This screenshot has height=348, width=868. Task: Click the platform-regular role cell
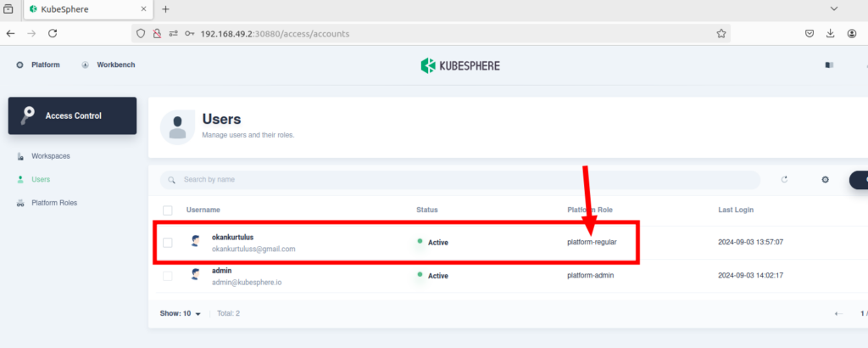click(x=592, y=242)
